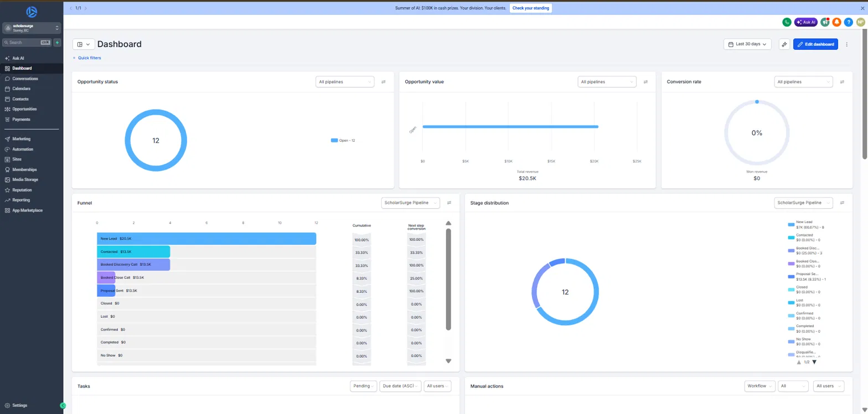This screenshot has width=868, height=414.
Task: Open the notifications bell icon
Action: (x=836, y=22)
